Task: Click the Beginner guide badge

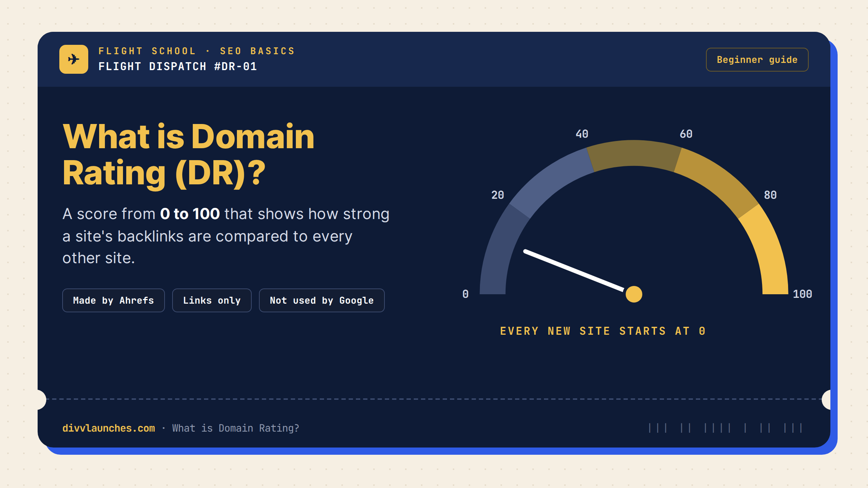Action: pyautogui.click(x=757, y=60)
